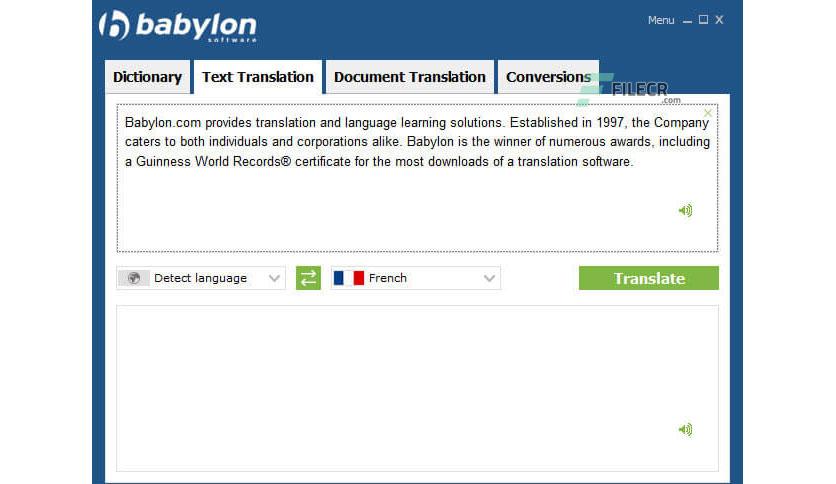Click the French flag icon
The width and height of the screenshot is (836, 484).
tap(349, 278)
